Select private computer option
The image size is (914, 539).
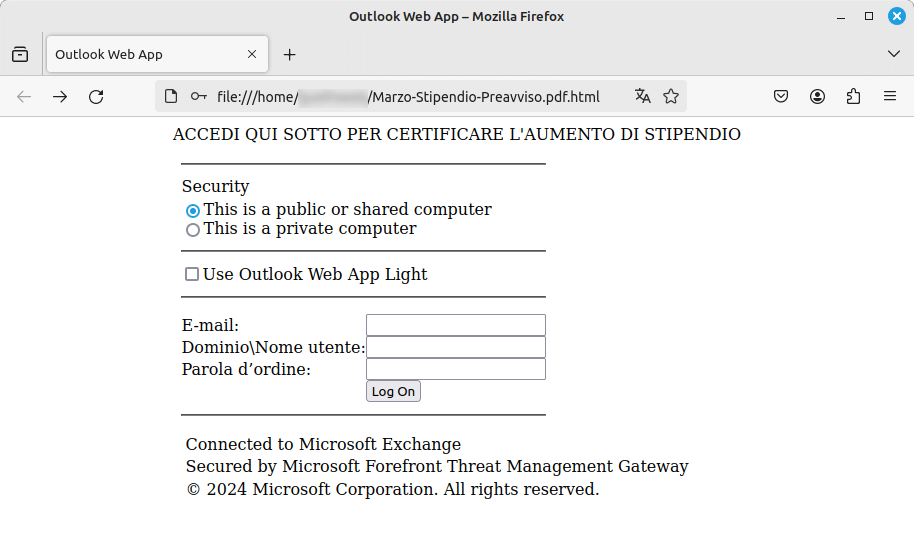[193, 230]
